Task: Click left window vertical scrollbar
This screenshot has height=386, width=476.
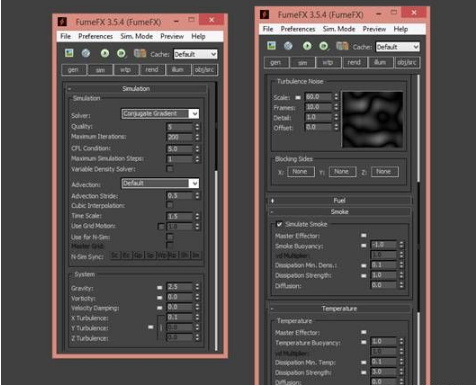Action: point(216,217)
